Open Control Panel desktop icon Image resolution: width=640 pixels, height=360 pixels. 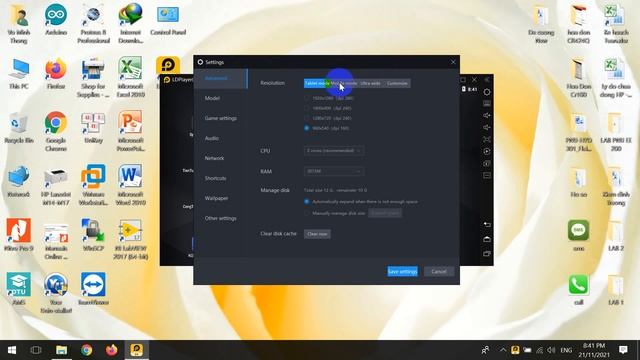(168, 19)
